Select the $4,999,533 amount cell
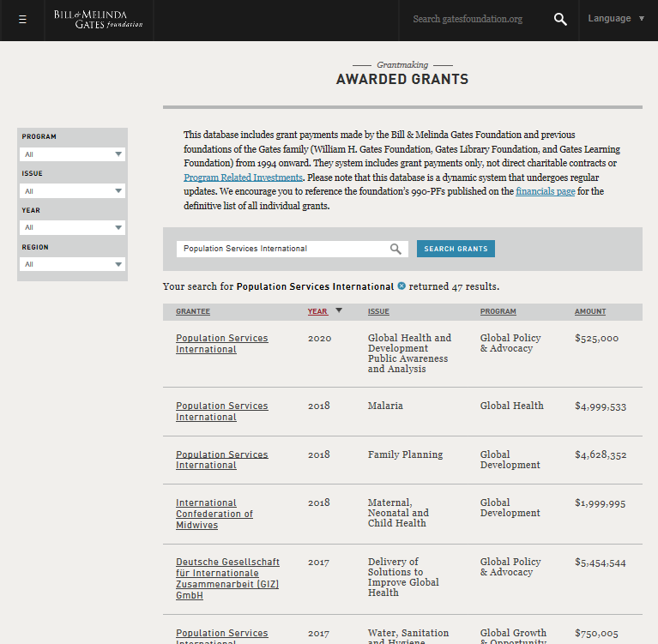658x644 pixels. coord(601,406)
